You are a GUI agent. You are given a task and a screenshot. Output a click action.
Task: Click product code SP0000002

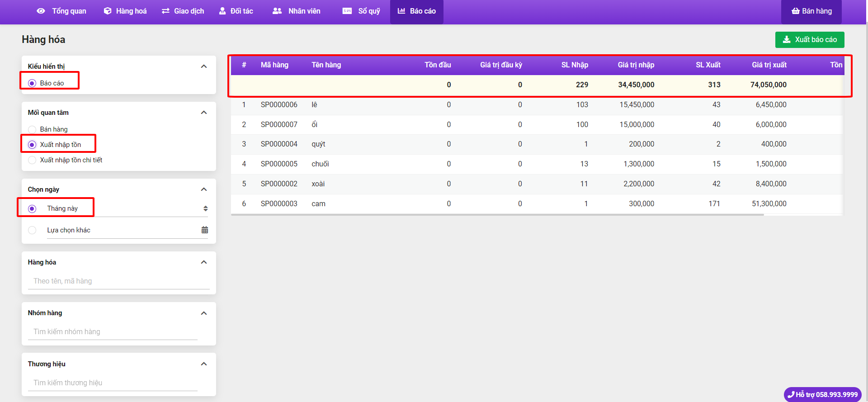pos(279,184)
